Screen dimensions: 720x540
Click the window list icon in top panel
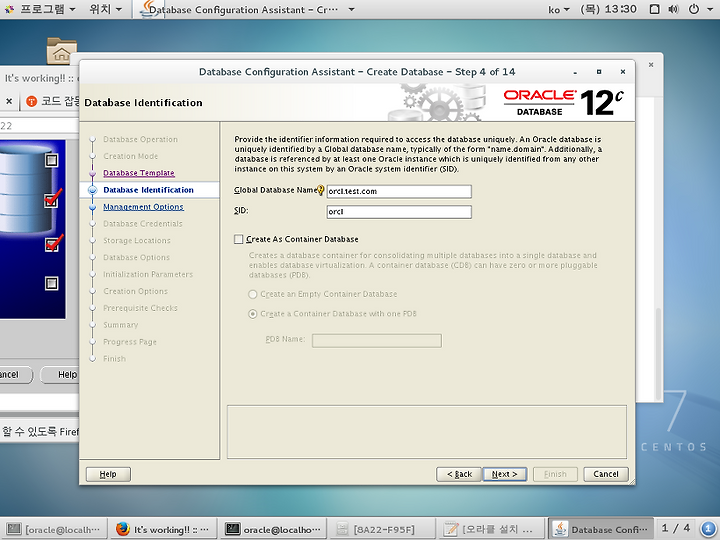[x=655, y=9]
